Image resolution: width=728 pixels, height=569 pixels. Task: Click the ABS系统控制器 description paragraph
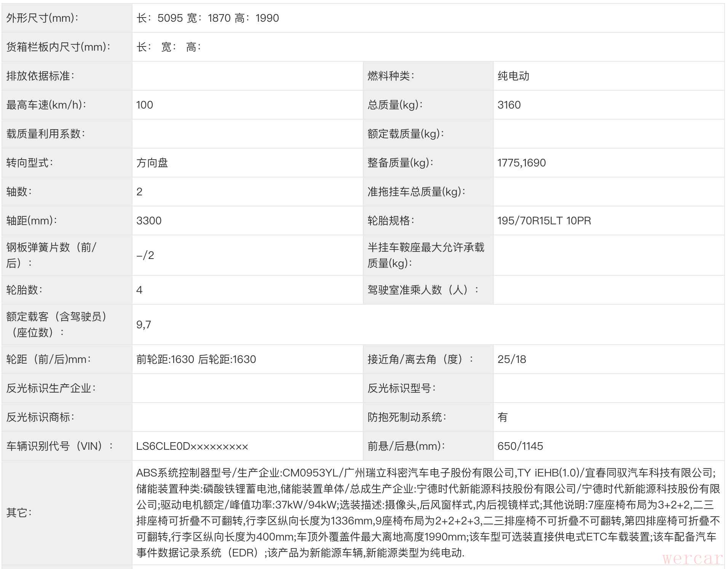[426, 513]
